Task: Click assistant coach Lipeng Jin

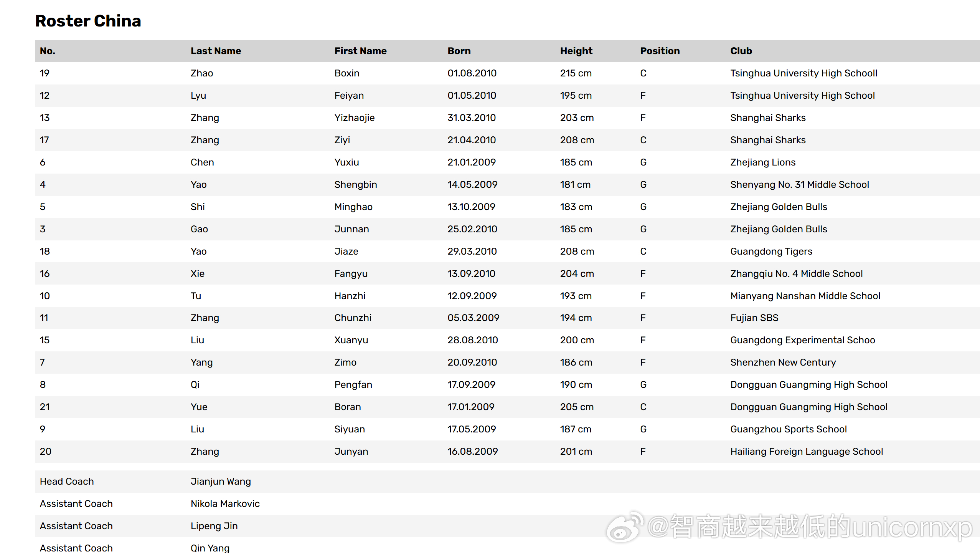Action: 214,526
